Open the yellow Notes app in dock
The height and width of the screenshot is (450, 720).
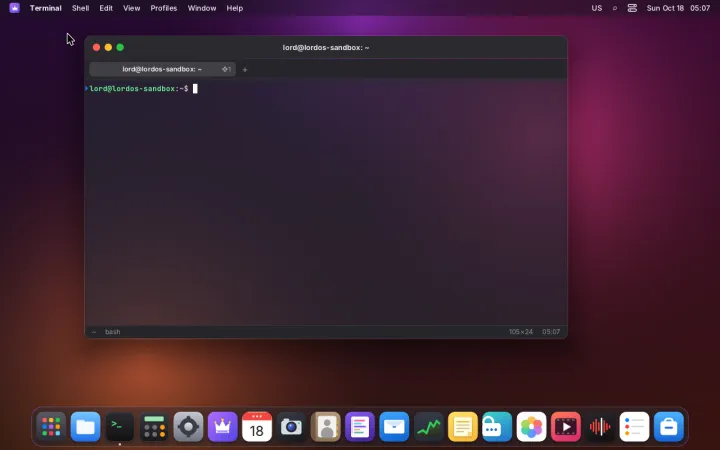coord(463,427)
